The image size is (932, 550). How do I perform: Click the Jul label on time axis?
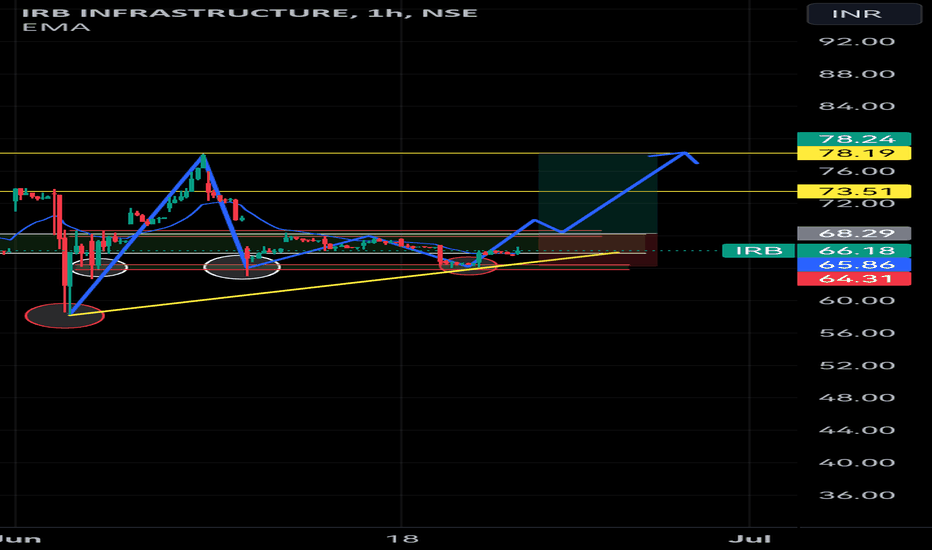[x=750, y=539]
